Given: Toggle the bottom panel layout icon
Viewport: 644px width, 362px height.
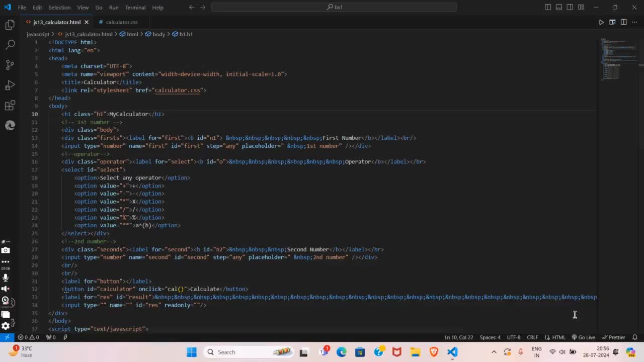Looking at the screenshot, I should [x=559, y=7].
